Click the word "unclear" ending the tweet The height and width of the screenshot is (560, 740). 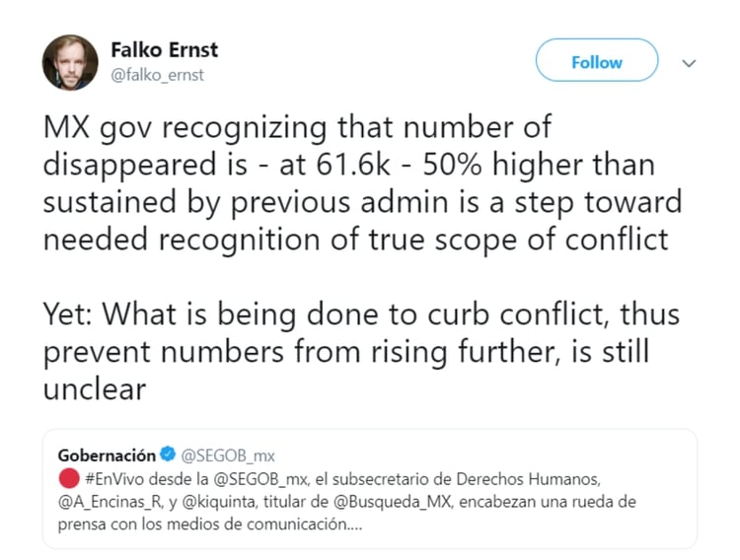tap(94, 388)
